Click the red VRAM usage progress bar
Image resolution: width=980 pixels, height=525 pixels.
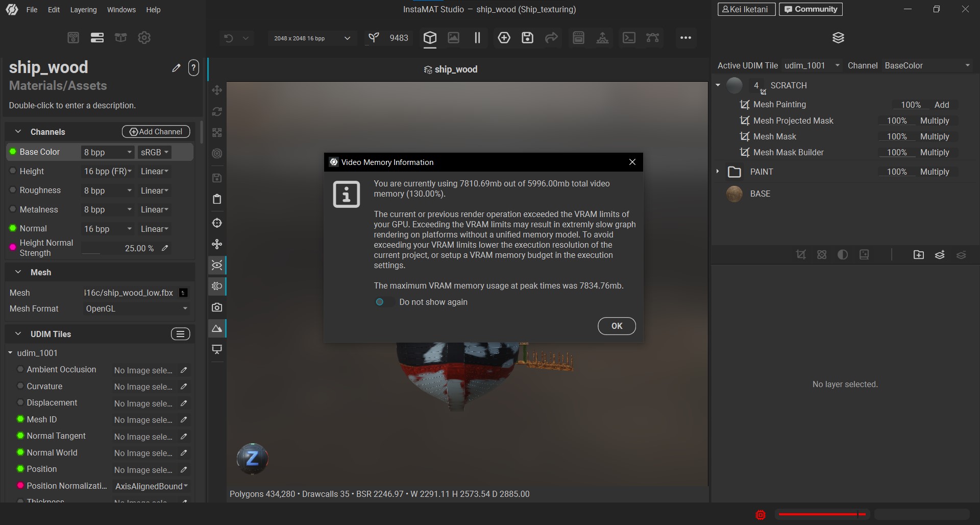point(822,514)
